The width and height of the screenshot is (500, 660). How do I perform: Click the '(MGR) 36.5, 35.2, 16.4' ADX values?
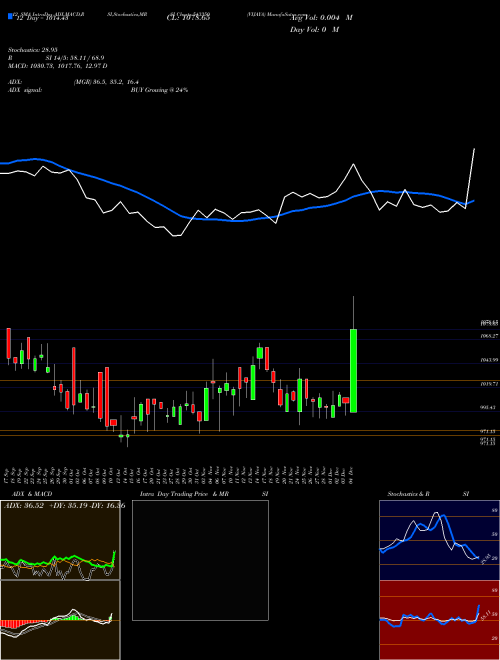click(106, 82)
